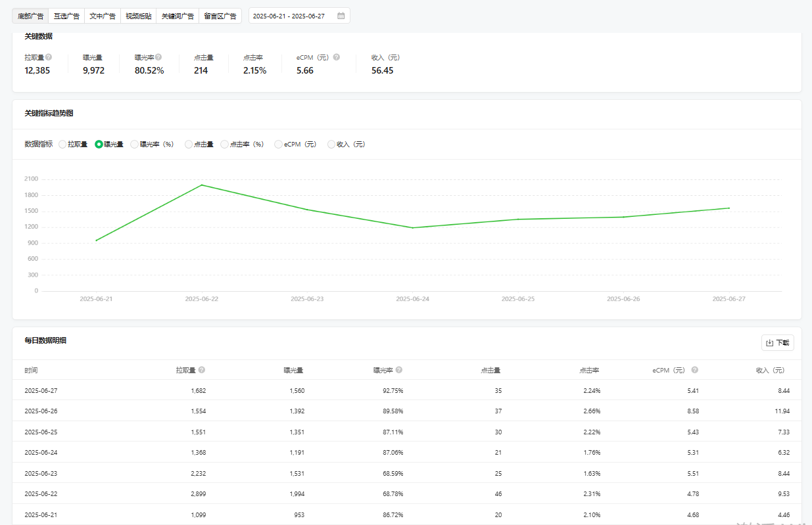The height and width of the screenshot is (525, 812).
Task: Click the help icon beside 曝光率 table header
Action: click(399, 370)
